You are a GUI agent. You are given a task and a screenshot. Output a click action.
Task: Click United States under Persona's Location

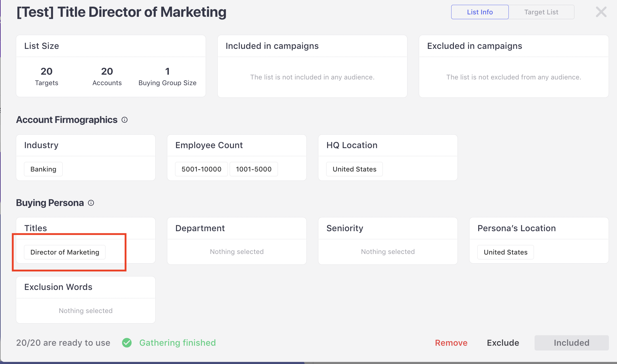point(505,252)
